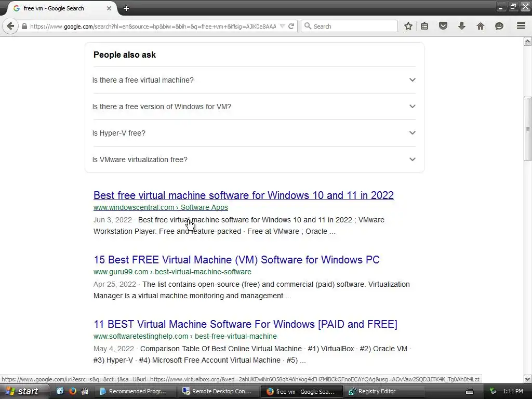Go back with the back arrow button

pos(10,26)
